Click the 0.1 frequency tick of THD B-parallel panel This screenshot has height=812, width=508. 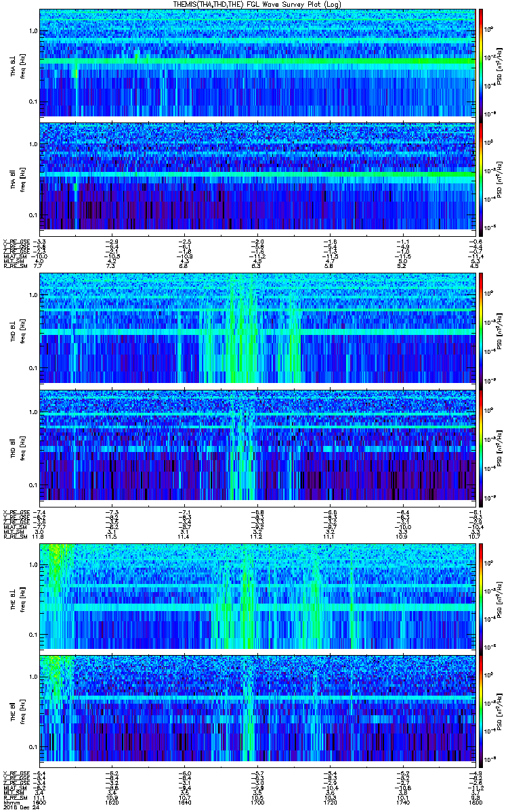[x=33, y=485]
